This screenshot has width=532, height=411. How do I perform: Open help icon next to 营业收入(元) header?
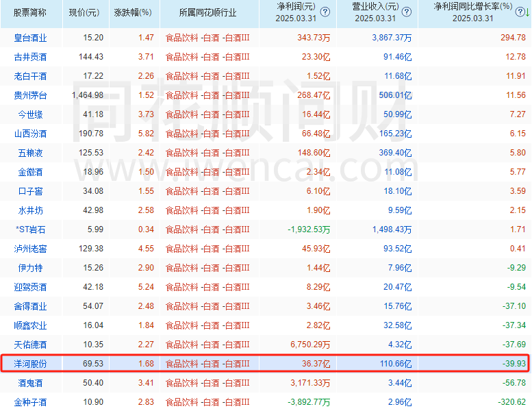pyautogui.click(x=406, y=12)
